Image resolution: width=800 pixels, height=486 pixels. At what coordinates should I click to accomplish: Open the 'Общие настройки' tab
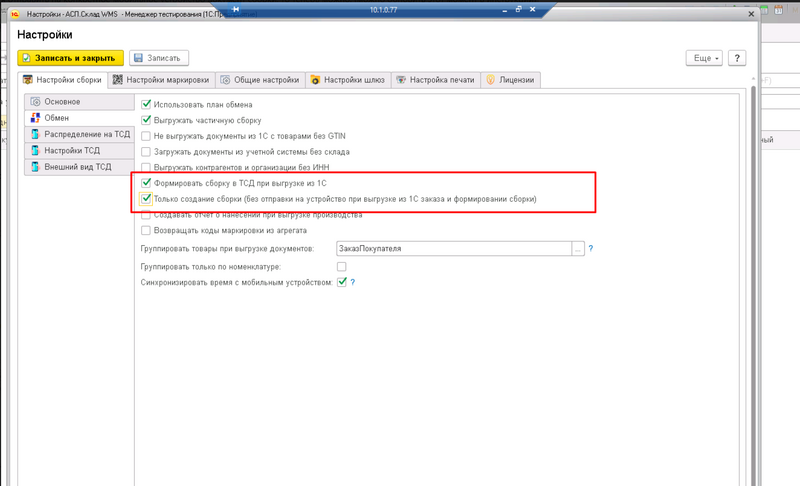click(260, 80)
